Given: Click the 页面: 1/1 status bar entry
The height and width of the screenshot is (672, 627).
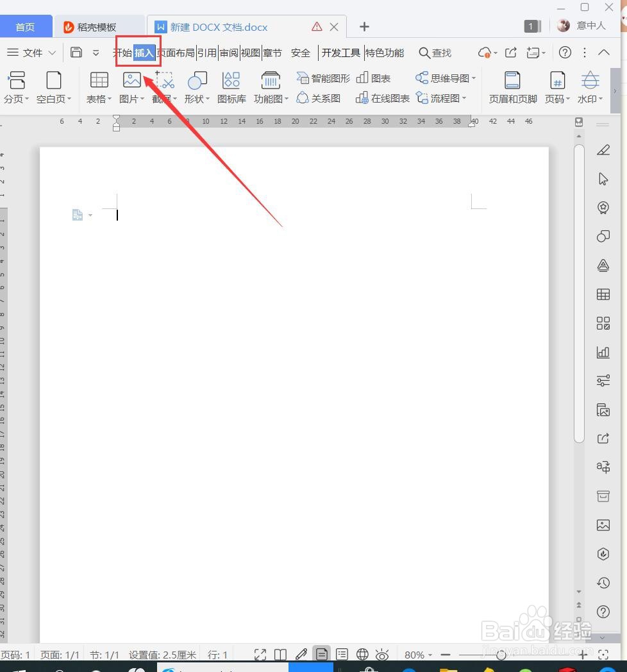Looking at the screenshot, I should pyautogui.click(x=60, y=655).
